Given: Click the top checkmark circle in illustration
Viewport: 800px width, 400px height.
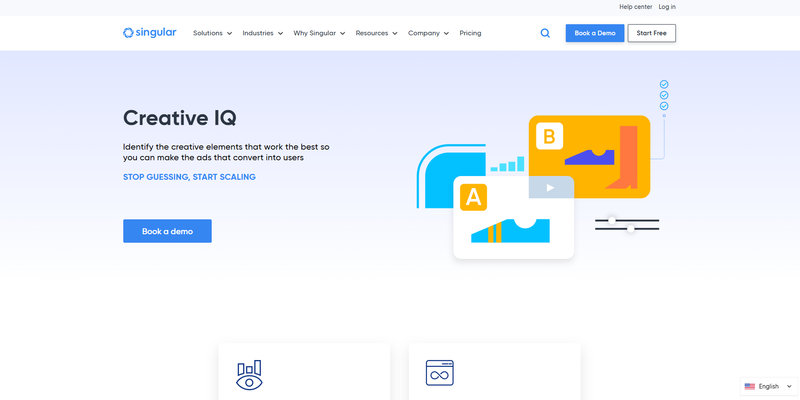Looking at the screenshot, I should (664, 85).
